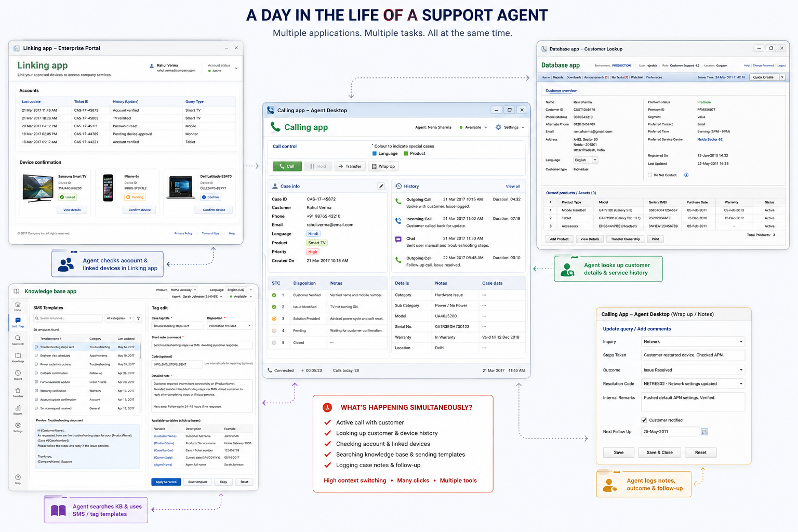
Task: Open the Resolution Code dropdown
Action: [x=693, y=384]
